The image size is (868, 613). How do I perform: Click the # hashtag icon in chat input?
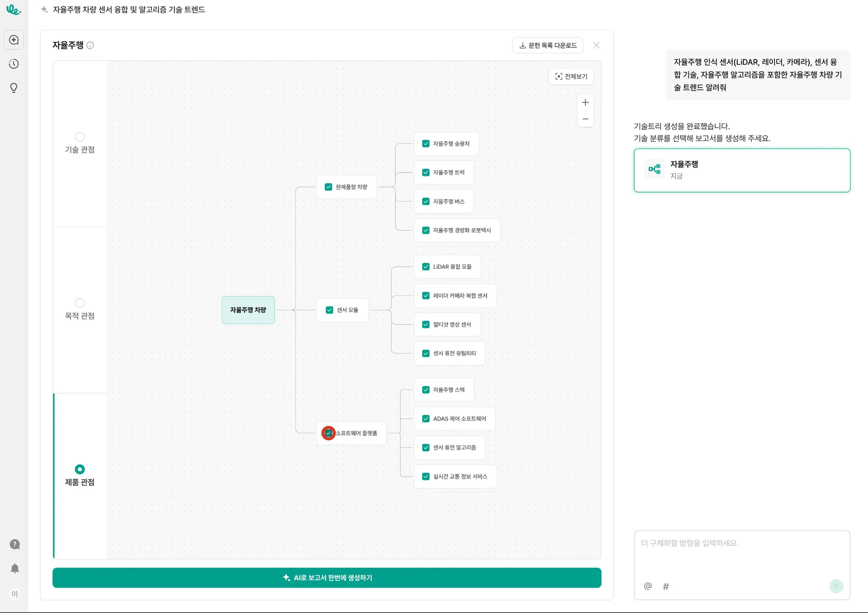pos(666,586)
